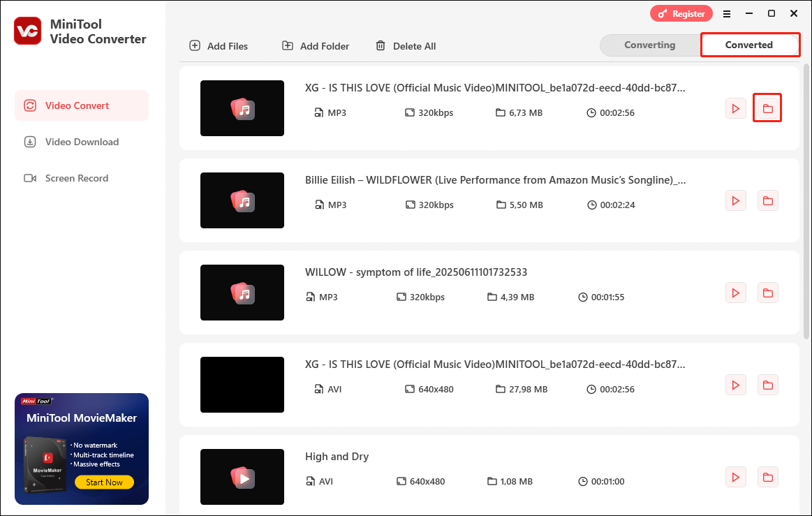Open folder containing High and Dry

(x=767, y=477)
